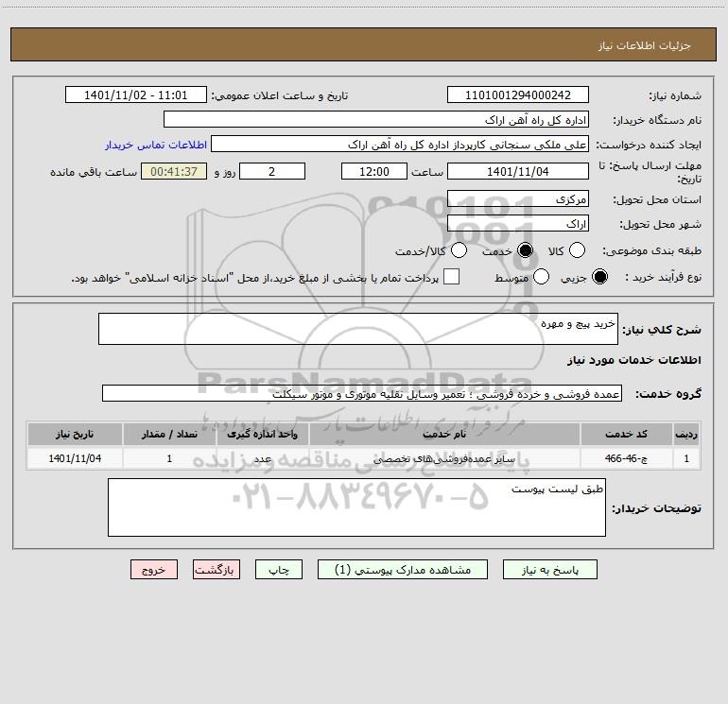Select the کالا radio button
Screen dimensions: 728x704
click(x=577, y=250)
